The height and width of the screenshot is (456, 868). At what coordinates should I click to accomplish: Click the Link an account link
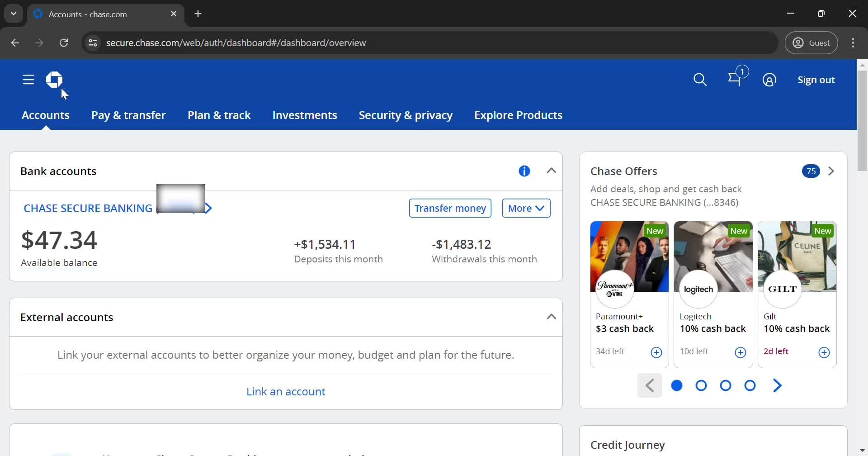[286, 391]
